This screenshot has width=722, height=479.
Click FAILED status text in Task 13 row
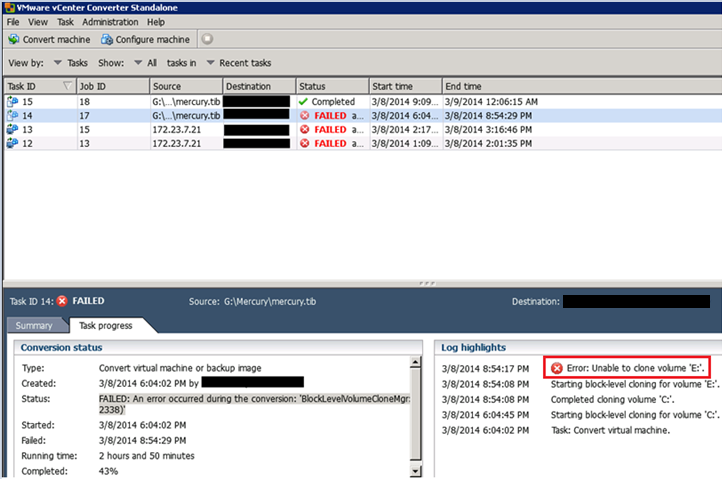(330, 129)
